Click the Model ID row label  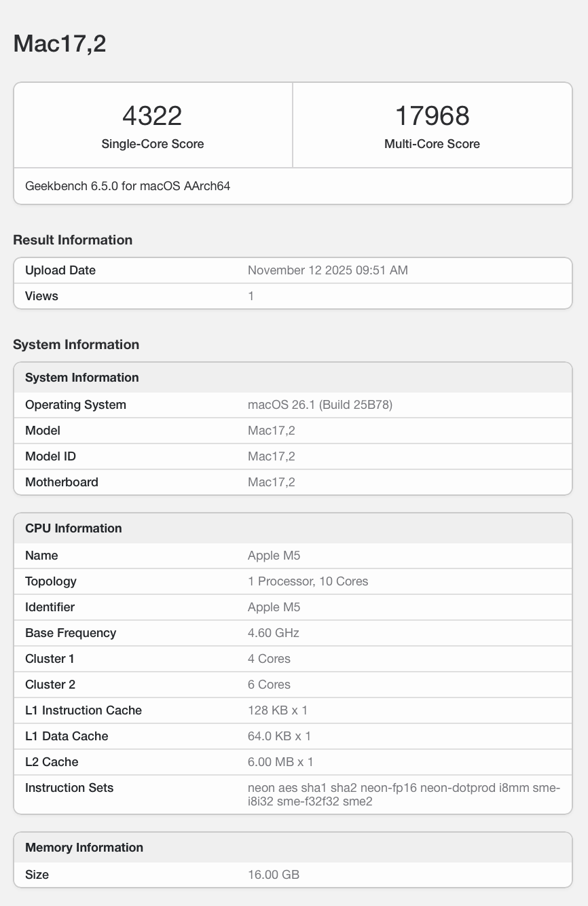pos(50,456)
